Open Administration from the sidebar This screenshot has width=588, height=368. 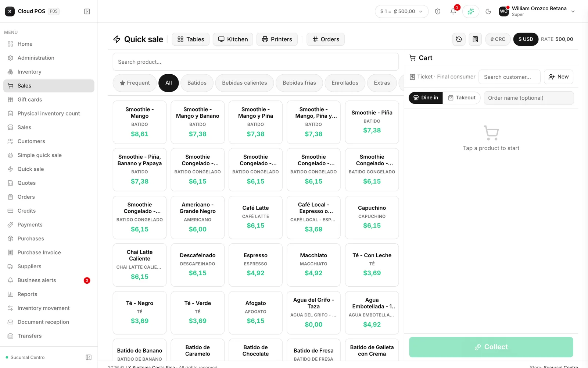49,58
